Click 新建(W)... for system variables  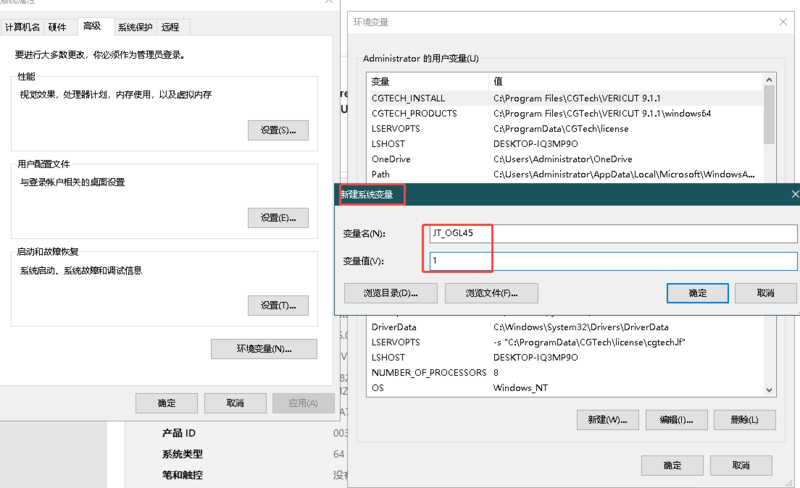(607, 420)
